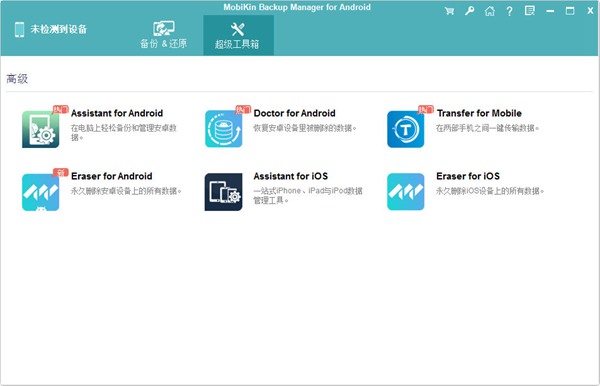This screenshot has height=386, width=600.
Task: Go to the home icon
Action: pos(490,11)
